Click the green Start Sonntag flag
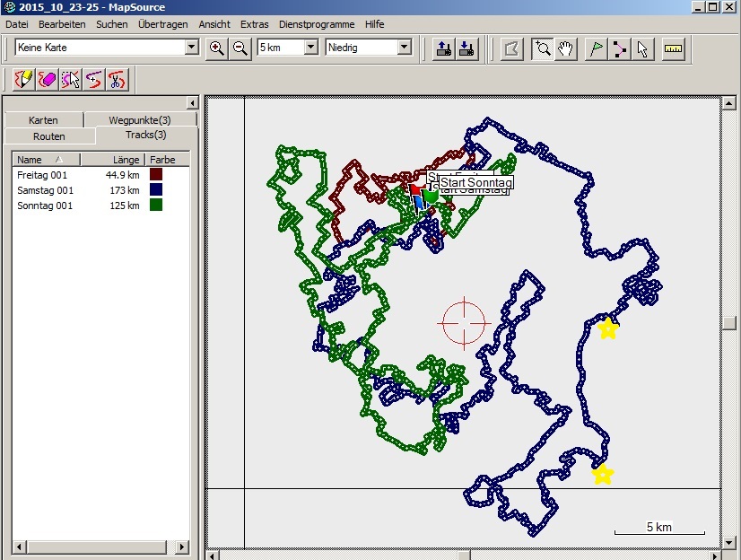The image size is (741, 560). 430,195
